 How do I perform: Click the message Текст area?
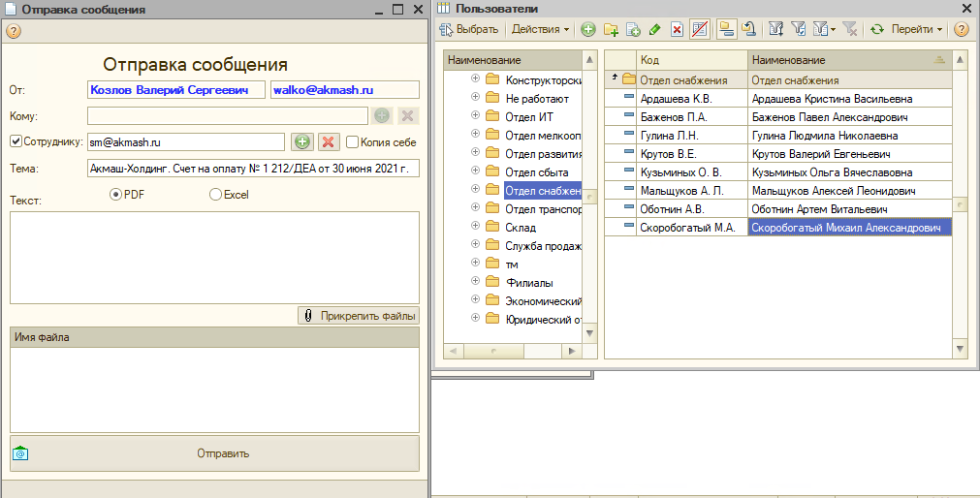[x=214, y=258]
